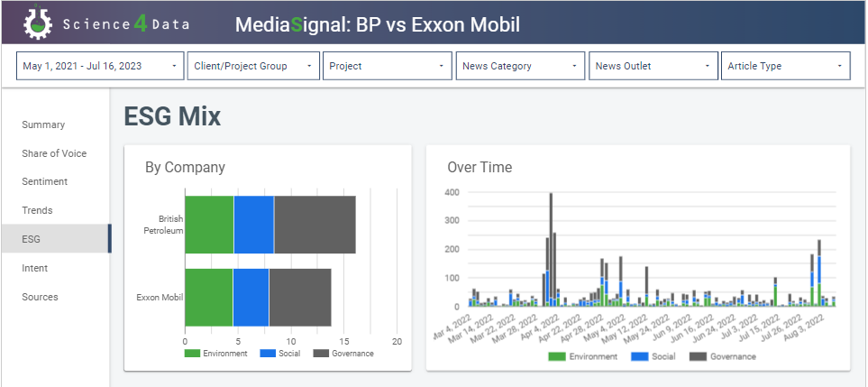This screenshot has width=868, height=387.
Task: Expand the Article Type filter
Action: point(785,66)
